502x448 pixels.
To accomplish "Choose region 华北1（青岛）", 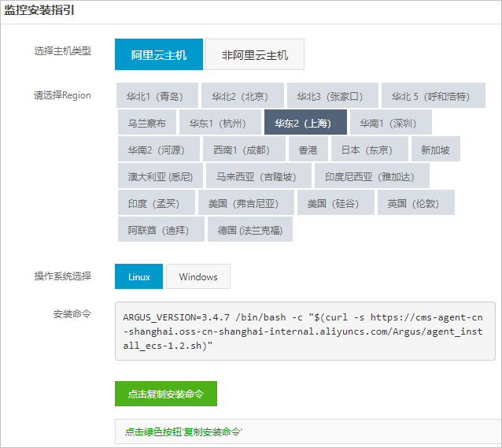I will pyautogui.click(x=157, y=95).
